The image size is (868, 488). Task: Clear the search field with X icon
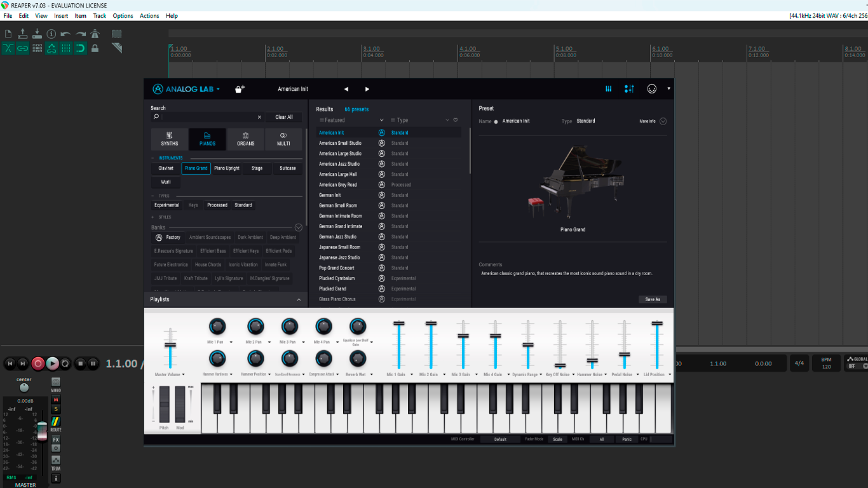pyautogui.click(x=259, y=117)
